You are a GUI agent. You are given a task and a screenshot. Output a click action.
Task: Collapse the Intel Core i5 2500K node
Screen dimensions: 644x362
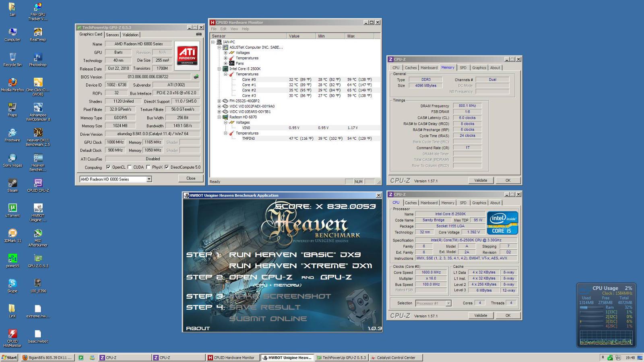(x=219, y=69)
